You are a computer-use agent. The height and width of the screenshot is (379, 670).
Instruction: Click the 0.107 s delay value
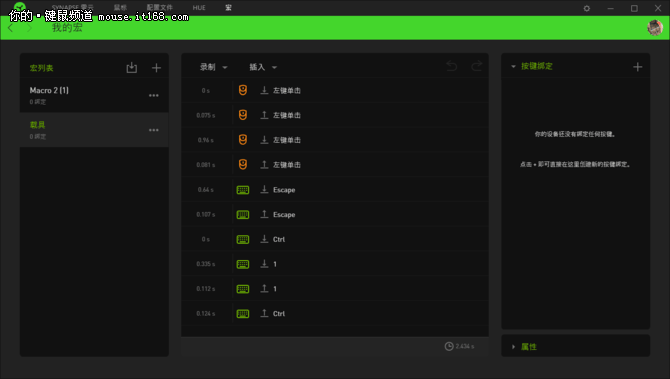coord(206,214)
